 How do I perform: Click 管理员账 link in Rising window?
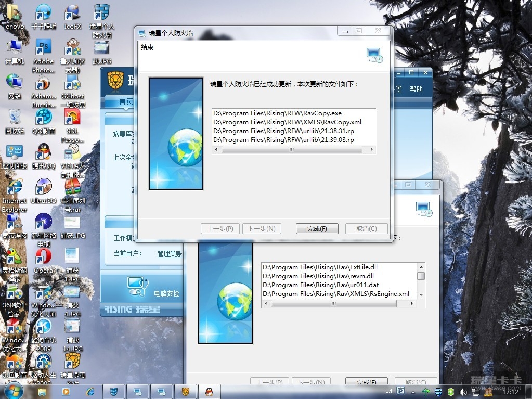[170, 254]
